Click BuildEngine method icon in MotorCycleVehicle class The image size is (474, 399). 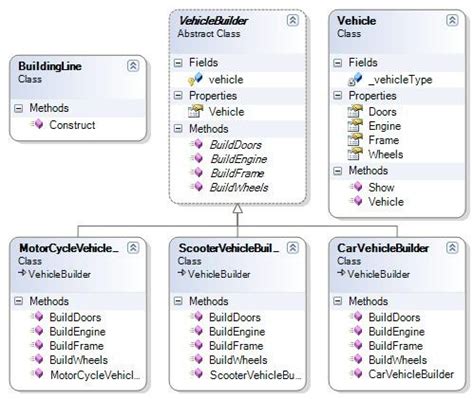(37, 331)
